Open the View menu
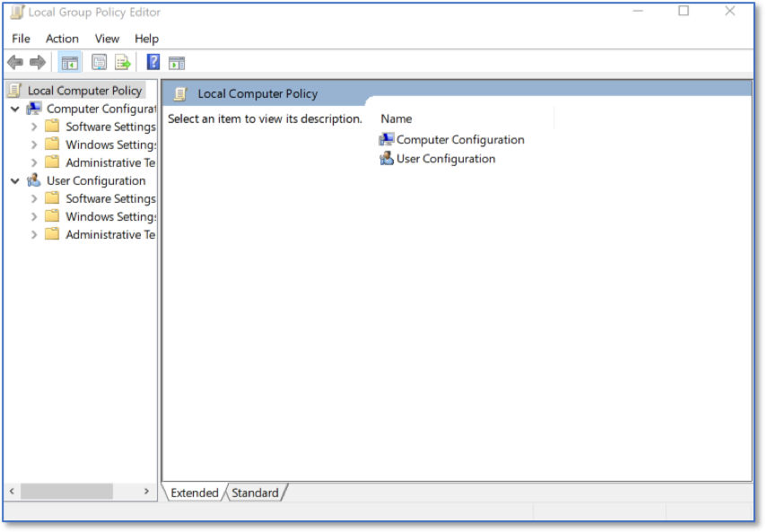Screen dimensions: 766x532 [x=107, y=39]
